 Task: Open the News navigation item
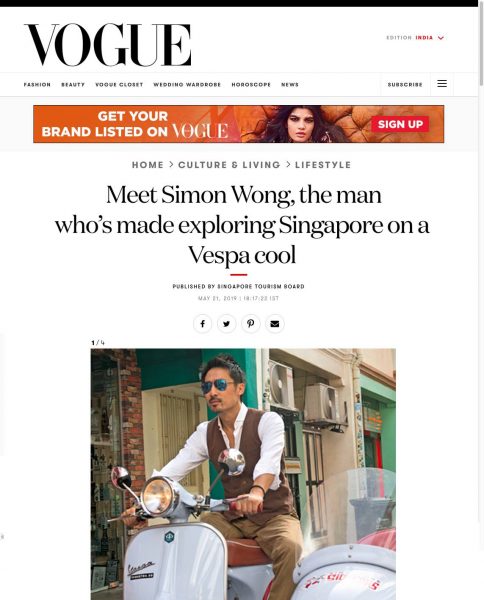pos(290,85)
